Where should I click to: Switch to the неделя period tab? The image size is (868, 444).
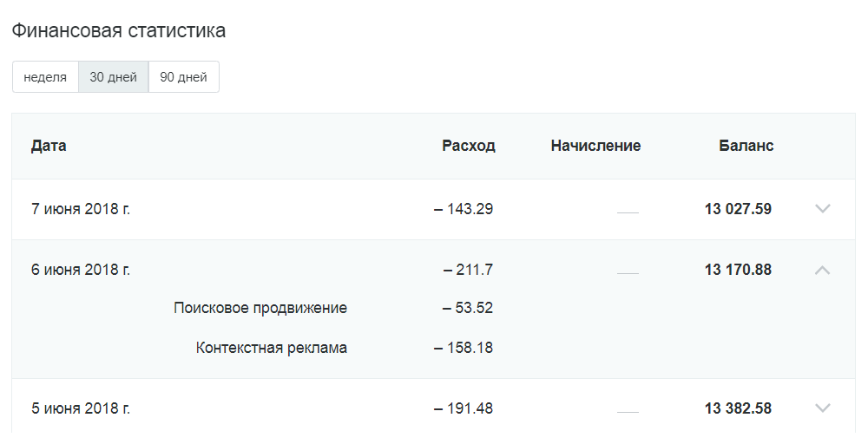point(45,77)
